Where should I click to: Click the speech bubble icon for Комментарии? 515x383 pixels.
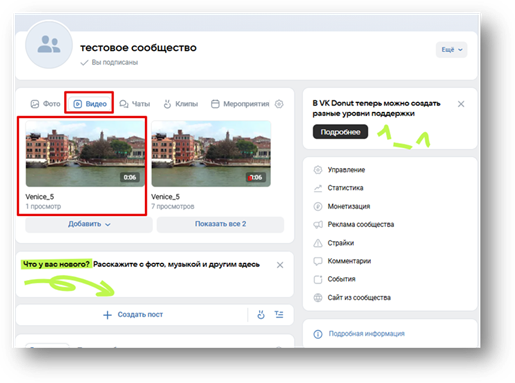318,261
